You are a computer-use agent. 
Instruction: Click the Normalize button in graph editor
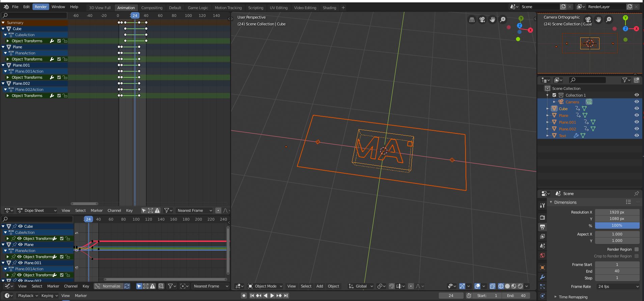coord(108,286)
